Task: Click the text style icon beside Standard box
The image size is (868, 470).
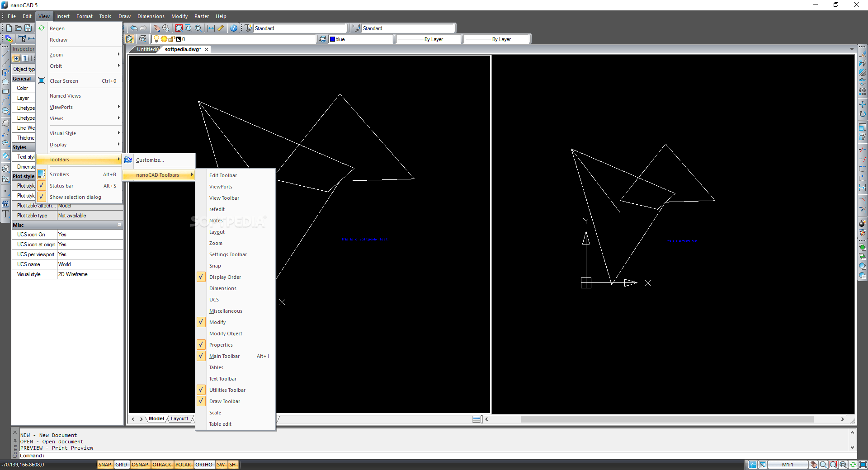Action: [249, 28]
